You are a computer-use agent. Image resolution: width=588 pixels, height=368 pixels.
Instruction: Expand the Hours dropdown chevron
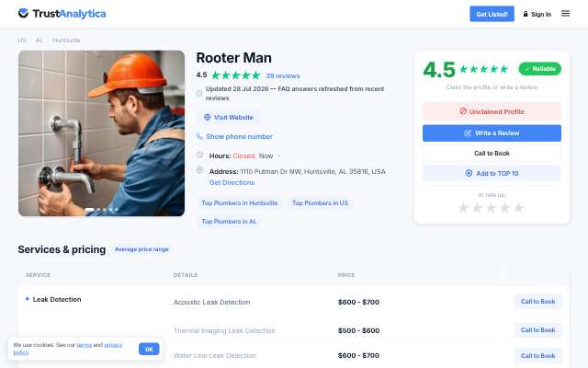(x=278, y=155)
